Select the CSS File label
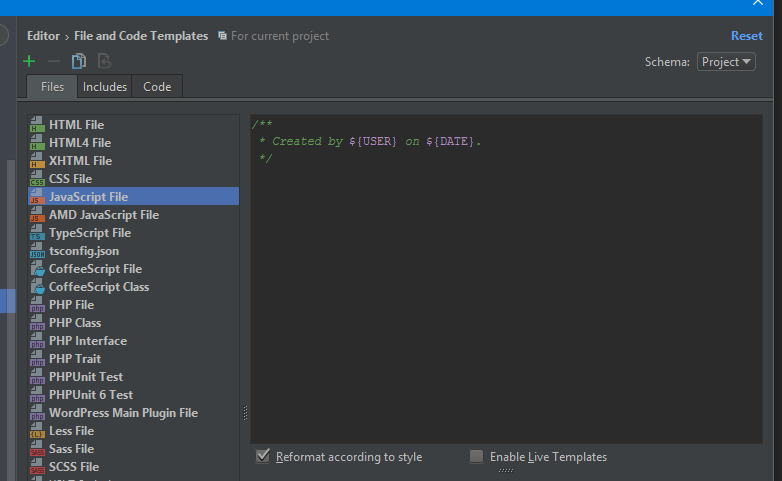 click(70, 179)
